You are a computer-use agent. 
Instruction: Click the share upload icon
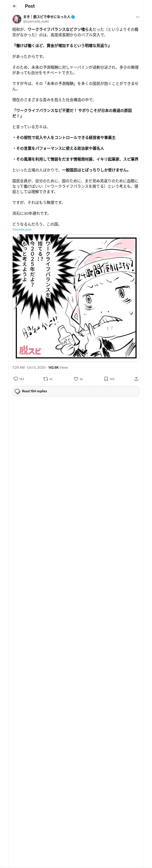point(136,379)
